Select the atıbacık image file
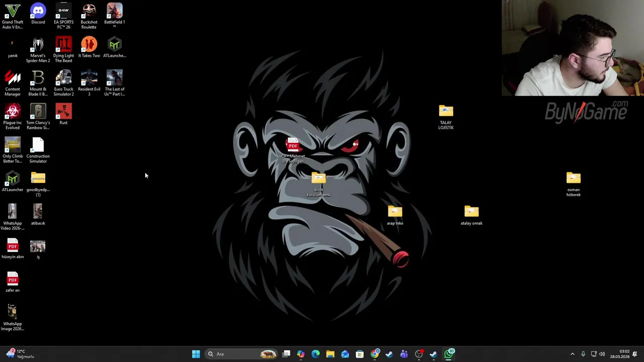644x362 pixels. point(38,215)
